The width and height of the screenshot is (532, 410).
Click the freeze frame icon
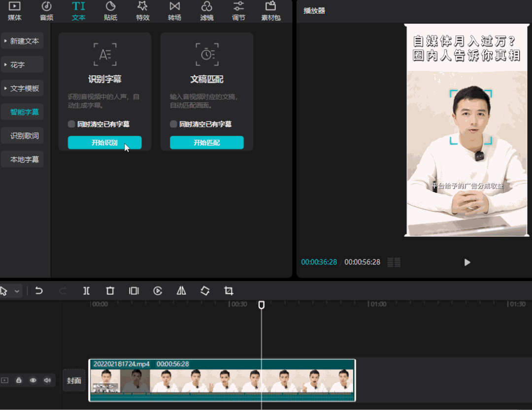[134, 290]
